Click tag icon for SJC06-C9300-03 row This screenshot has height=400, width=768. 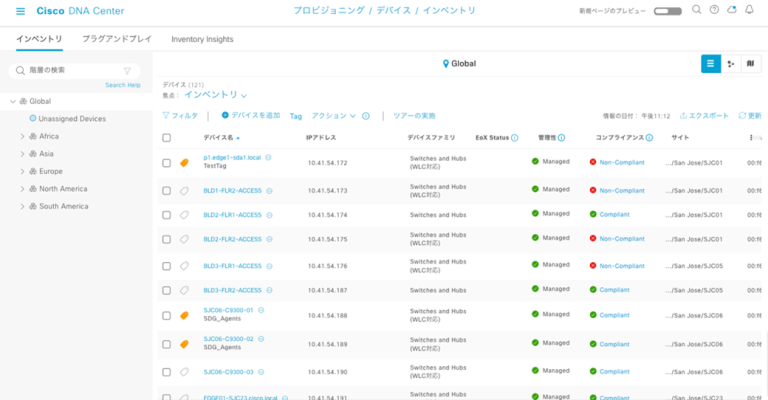pos(184,372)
